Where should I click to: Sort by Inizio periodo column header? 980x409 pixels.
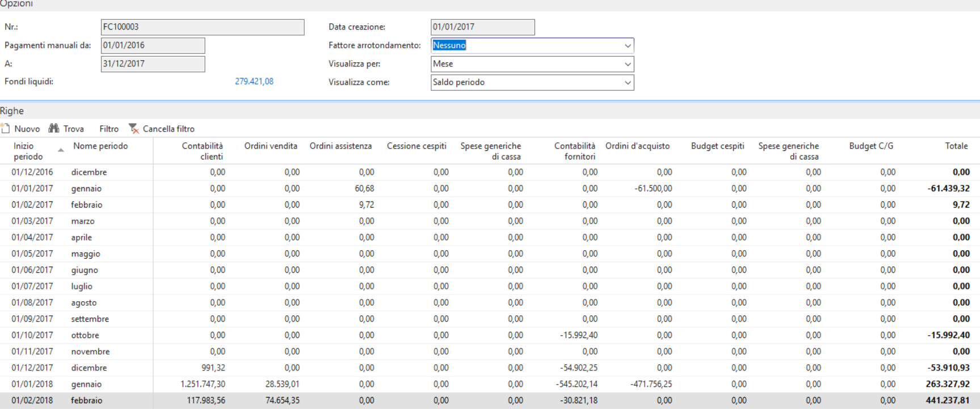(x=28, y=151)
